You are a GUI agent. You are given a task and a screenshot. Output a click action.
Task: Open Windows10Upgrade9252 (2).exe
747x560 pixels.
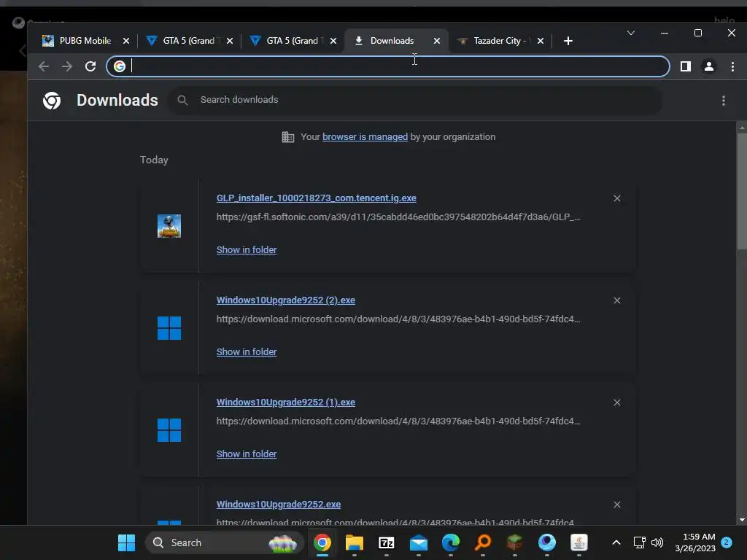pyautogui.click(x=286, y=300)
